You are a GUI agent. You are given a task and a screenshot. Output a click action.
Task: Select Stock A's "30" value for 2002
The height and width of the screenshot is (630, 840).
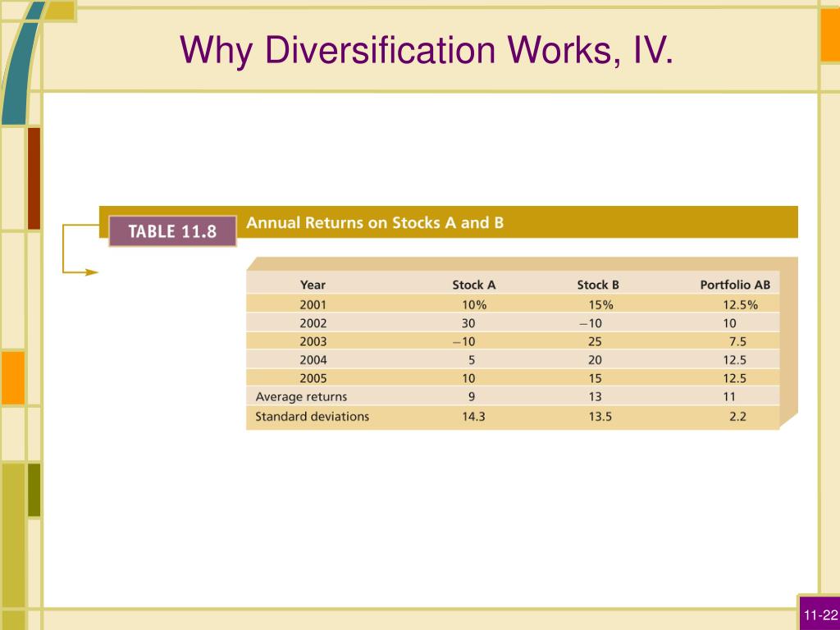(468, 323)
